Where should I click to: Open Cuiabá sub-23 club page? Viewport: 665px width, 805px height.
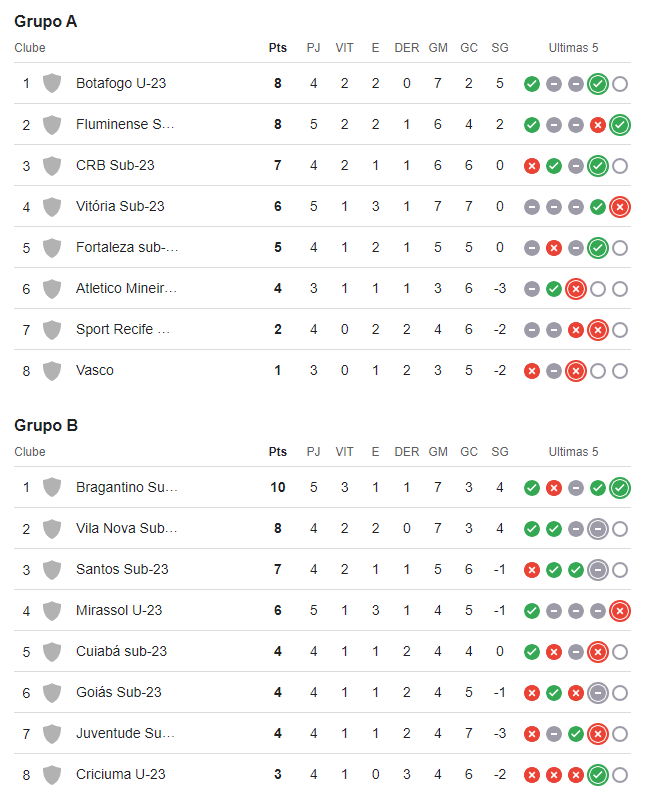pyautogui.click(x=121, y=651)
